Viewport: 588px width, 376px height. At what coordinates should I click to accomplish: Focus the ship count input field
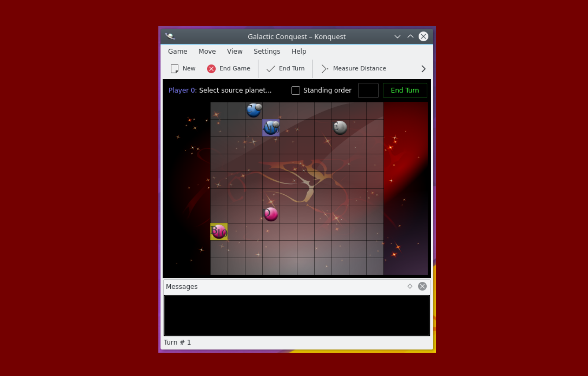[x=368, y=90]
